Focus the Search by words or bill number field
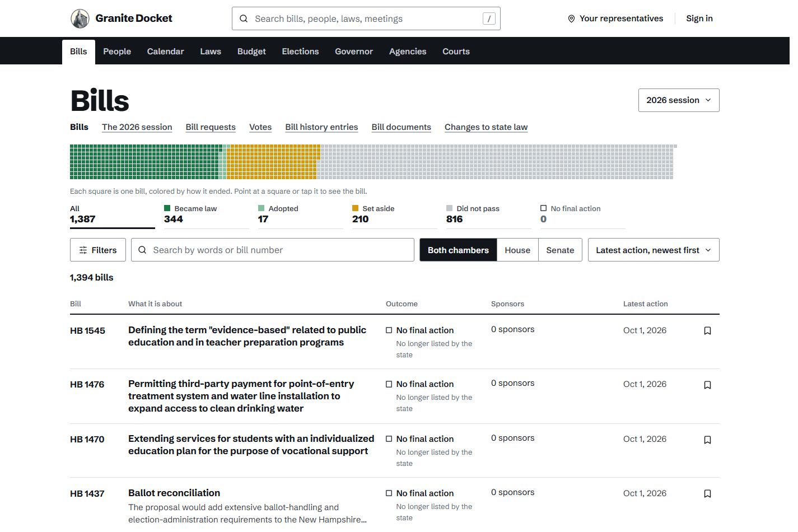The image size is (798, 532). pos(273,250)
